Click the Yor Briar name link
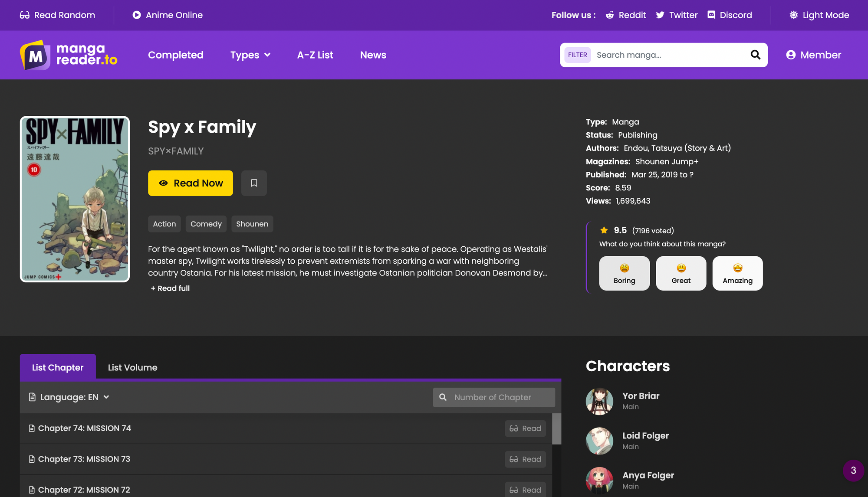Image resolution: width=868 pixels, height=497 pixels. (x=641, y=396)
